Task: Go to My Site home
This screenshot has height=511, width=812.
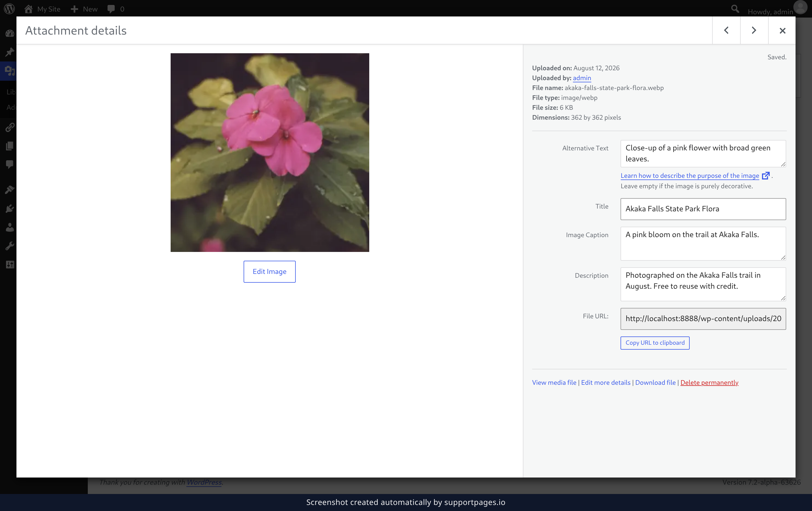Action: (x=43, y=9)
